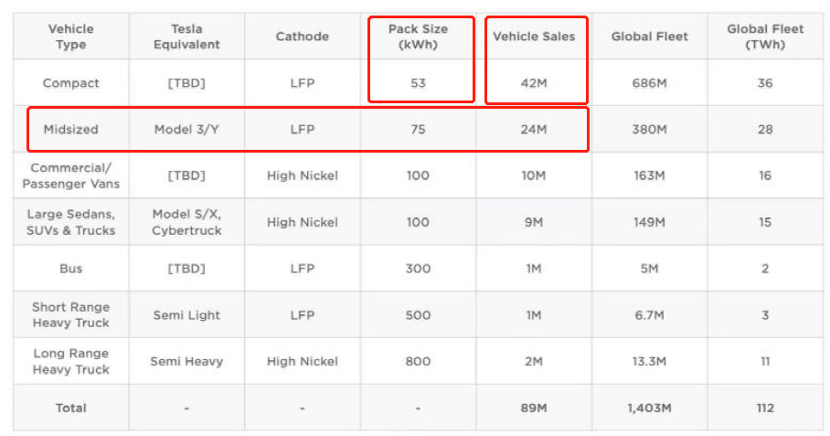Select the Model 3/Y cell
The width and height of the screenshot is (830, 436).
187,129
